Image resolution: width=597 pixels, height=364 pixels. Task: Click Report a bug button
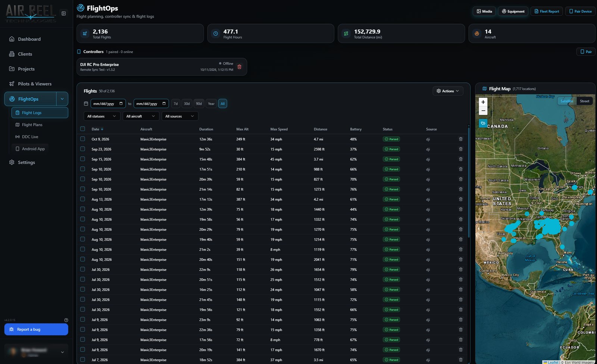[36, 329]
